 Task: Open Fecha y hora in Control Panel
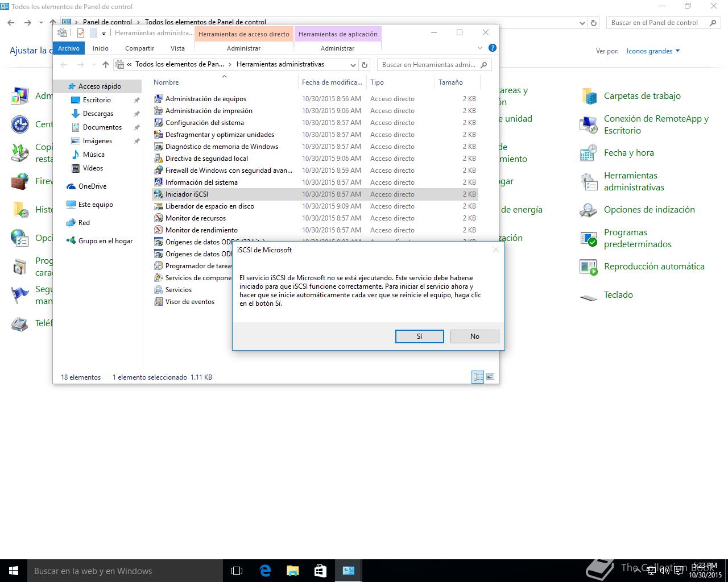point(617,153)
